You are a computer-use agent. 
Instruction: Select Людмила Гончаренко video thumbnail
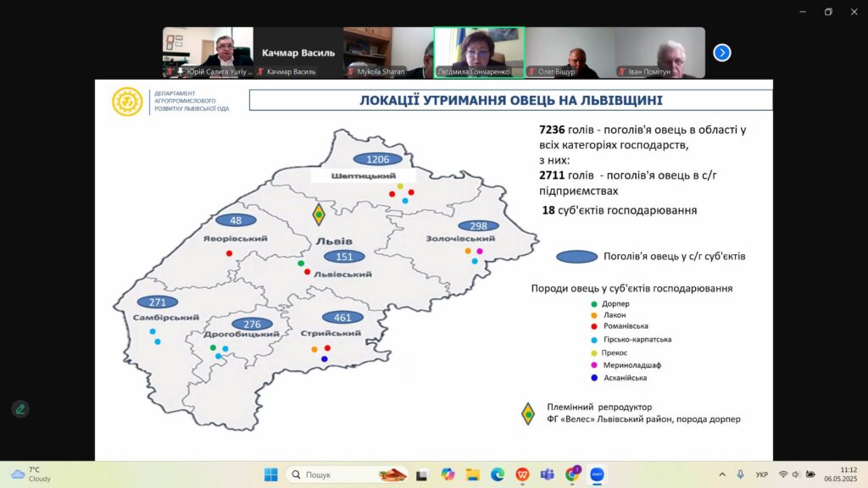(479, 53)
